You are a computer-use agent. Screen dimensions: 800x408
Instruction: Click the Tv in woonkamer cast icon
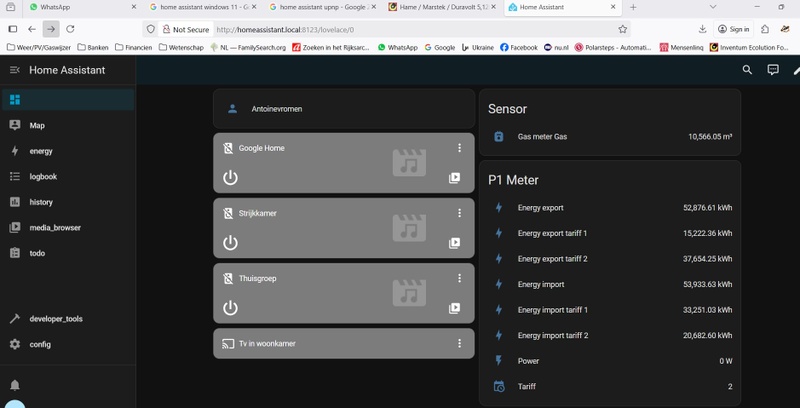[x=228, y=344]
